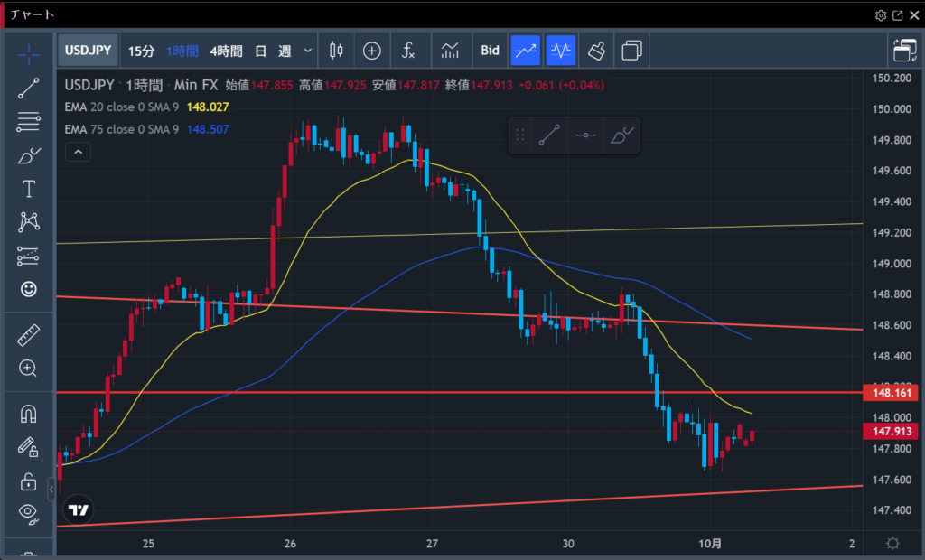Viewport: 925px width, 560px height.
Task: Choose the text annotation tool
Action: [29, 189]
